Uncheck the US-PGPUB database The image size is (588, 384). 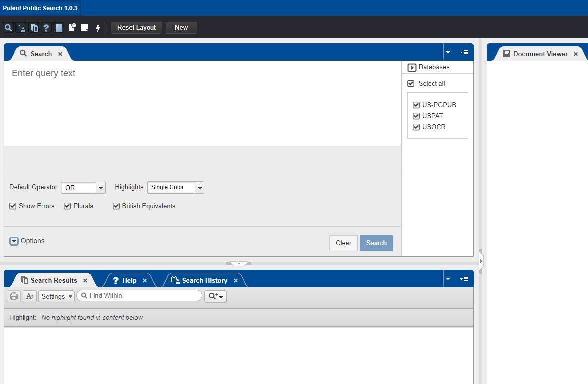coord(416,105)
